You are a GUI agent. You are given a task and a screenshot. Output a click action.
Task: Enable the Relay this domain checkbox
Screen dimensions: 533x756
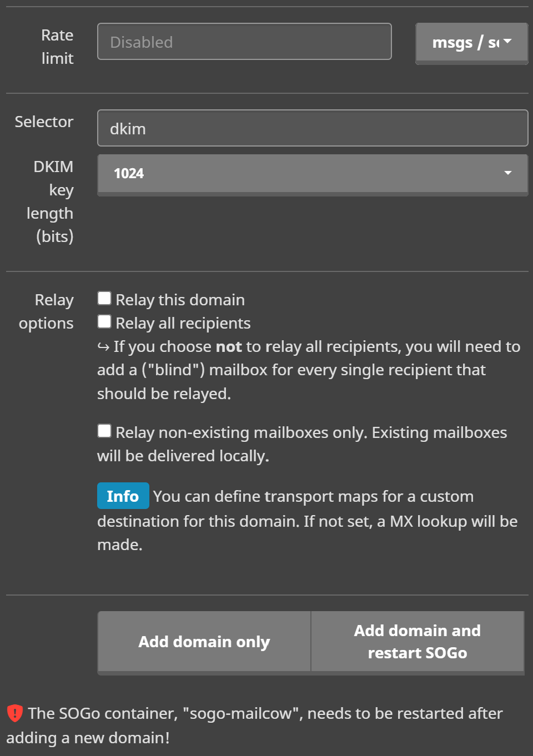tap(104, 298)
